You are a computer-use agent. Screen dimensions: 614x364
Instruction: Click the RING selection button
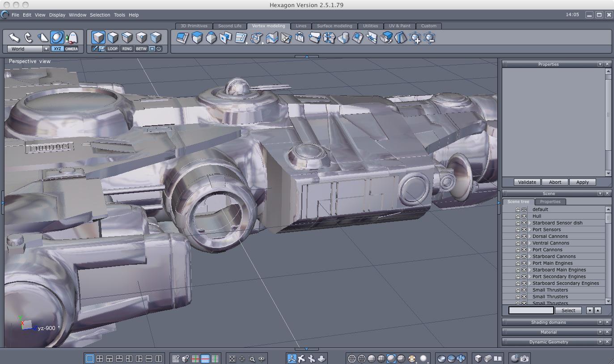coord(127,49)
